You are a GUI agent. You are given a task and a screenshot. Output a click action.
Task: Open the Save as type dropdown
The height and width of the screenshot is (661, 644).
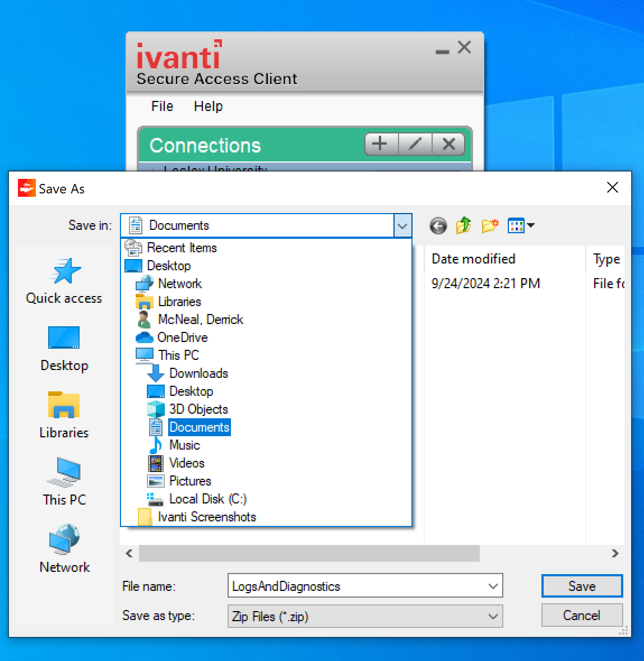click(365, 616)
